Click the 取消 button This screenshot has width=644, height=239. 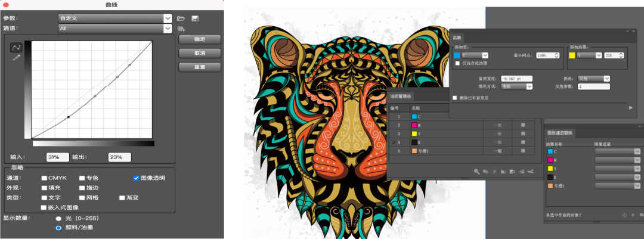click(200, 54)
